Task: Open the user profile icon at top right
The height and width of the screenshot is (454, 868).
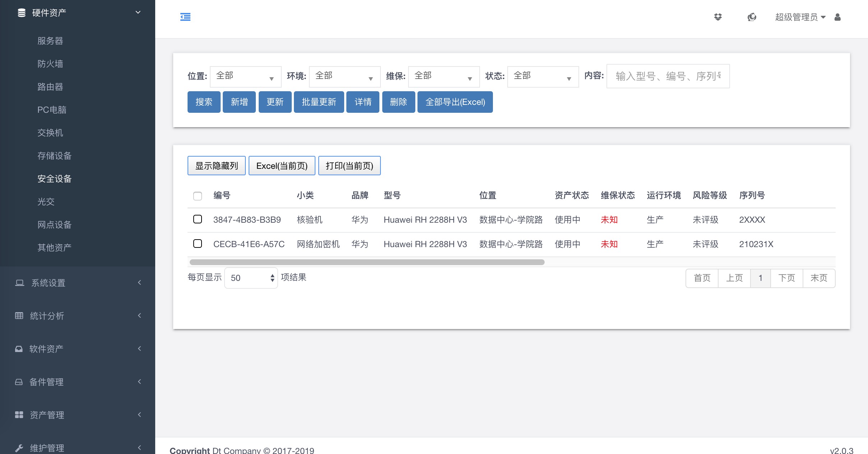Action: pyautogui.click(x=837, y=17)
